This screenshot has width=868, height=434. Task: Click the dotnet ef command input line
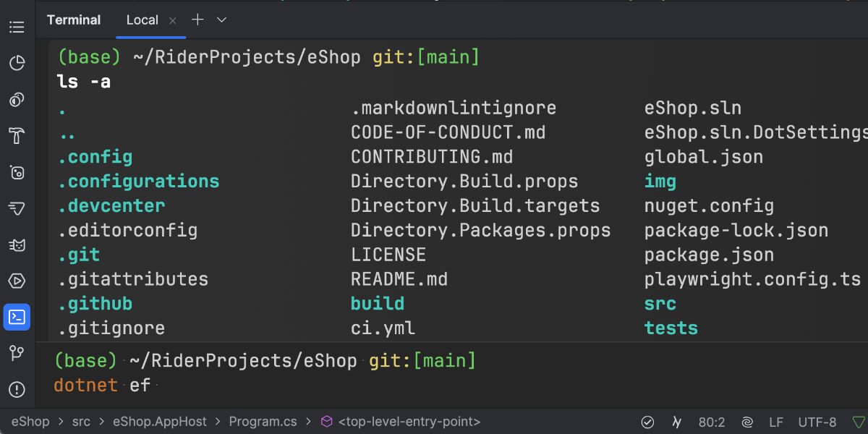point(289,386)
